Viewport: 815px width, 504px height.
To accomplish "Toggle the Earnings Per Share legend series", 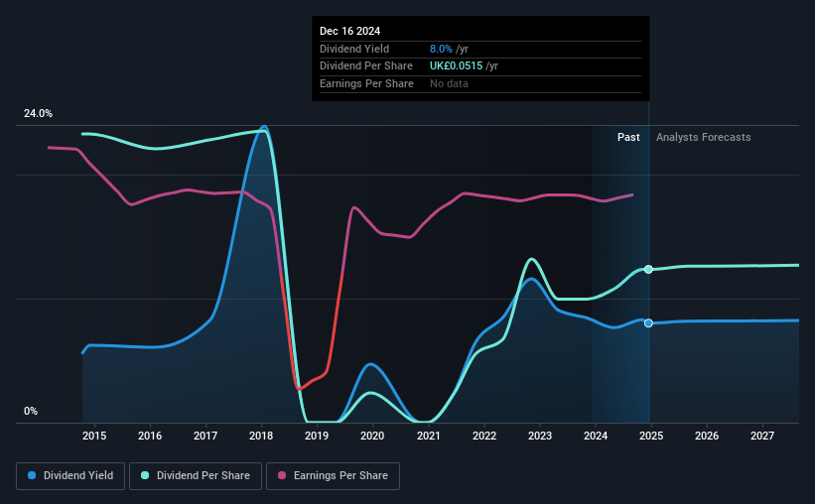I will tap(333, 476).
